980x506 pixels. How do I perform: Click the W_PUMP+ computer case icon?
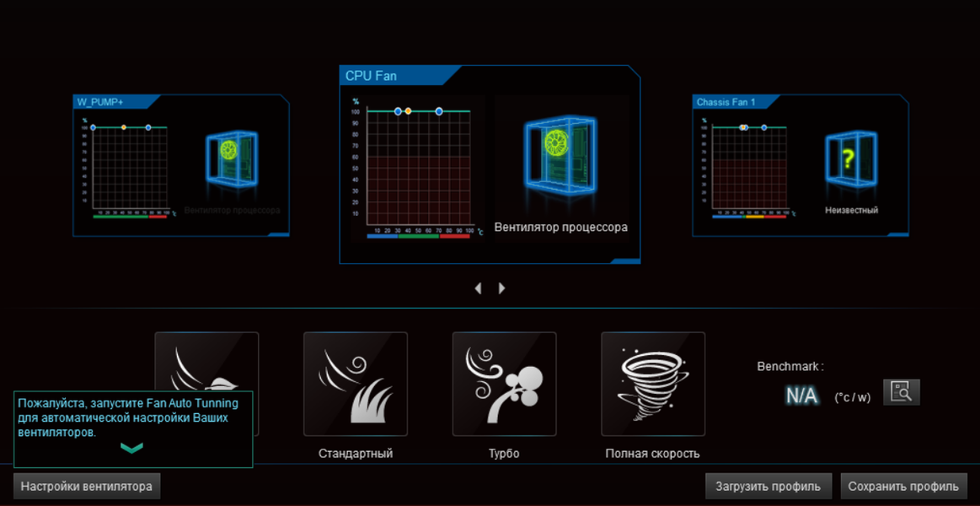(x=231, y=159)
